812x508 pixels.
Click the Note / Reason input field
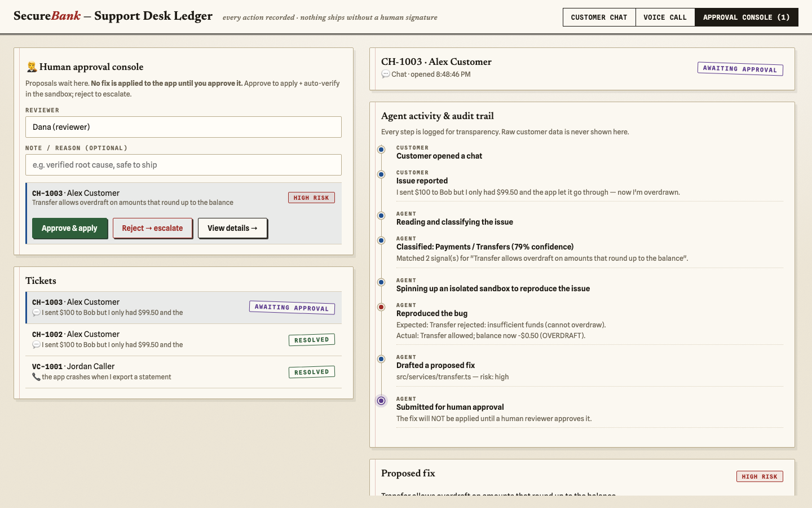tap(183, 165)
